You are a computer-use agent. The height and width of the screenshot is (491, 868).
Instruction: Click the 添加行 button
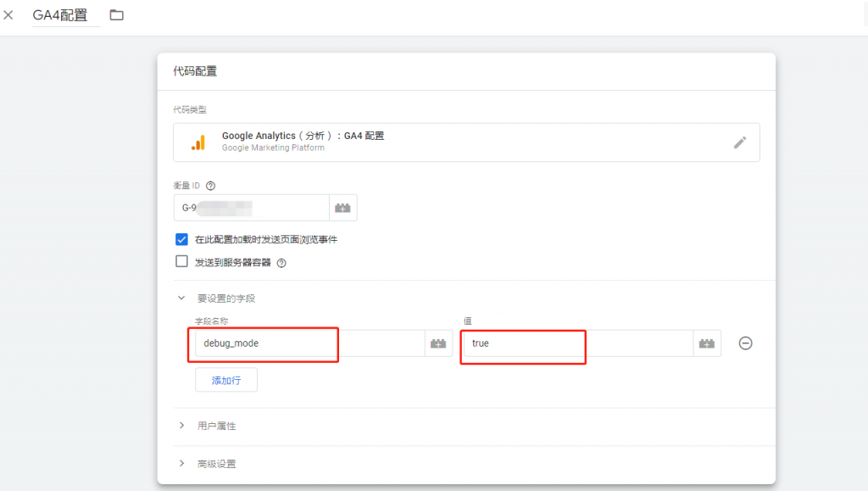225,380
